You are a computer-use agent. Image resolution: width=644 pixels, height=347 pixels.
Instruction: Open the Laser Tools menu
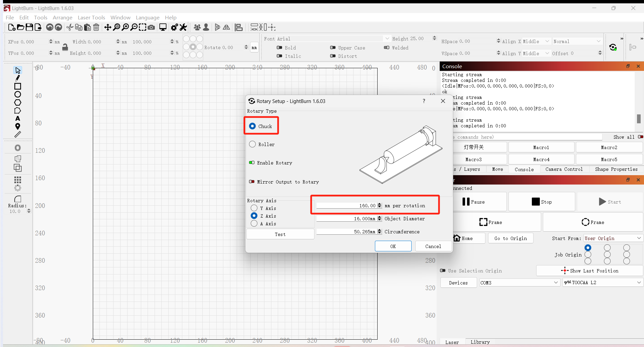click(x=91, y=17)
